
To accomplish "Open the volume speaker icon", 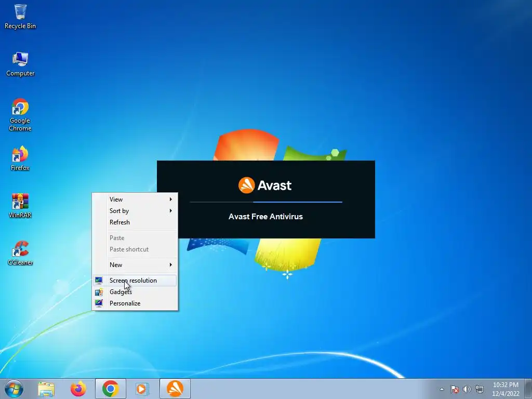I will click(x=467, y=389).
